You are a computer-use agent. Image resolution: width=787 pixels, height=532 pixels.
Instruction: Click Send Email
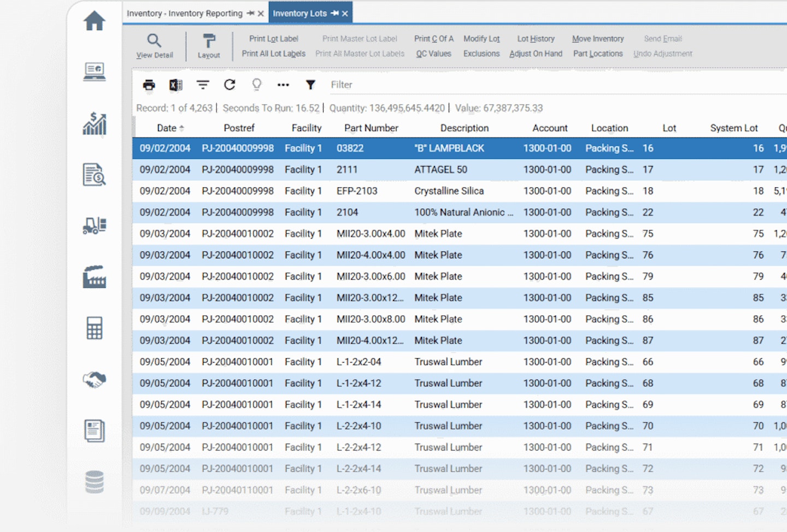click(663, 39)
